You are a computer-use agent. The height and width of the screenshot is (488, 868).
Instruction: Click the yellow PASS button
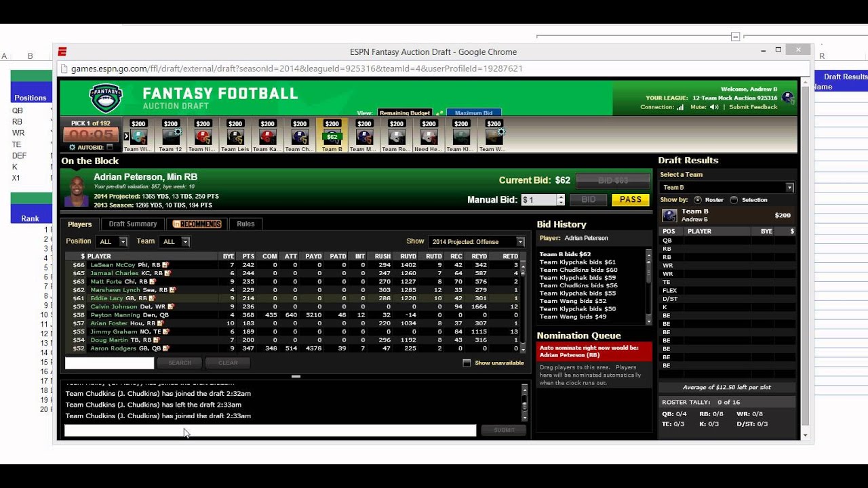coord(631,200)
